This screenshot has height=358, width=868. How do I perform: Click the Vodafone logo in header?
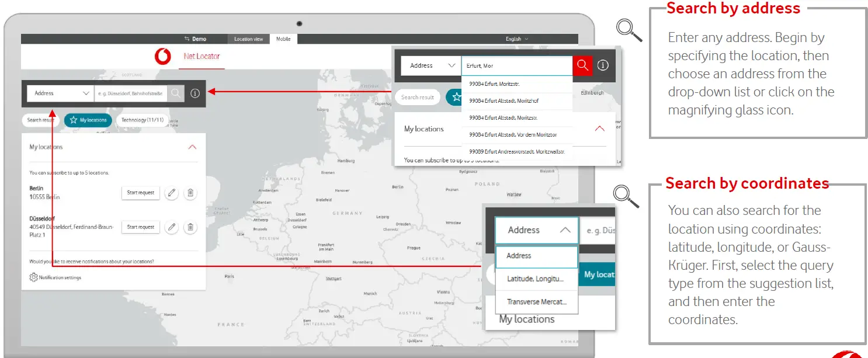(163, 57)
